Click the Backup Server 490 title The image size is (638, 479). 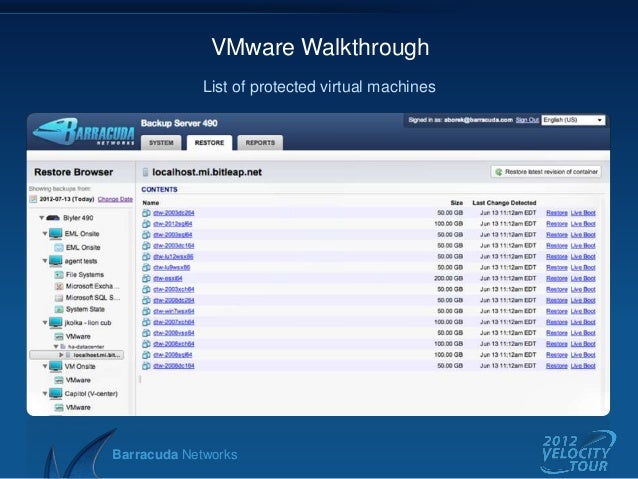point(179,123)
